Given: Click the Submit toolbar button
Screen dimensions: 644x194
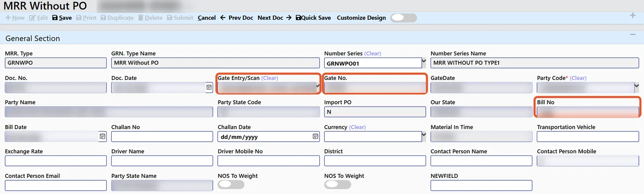Looking at the screenshot, I should tap(180, 17).
